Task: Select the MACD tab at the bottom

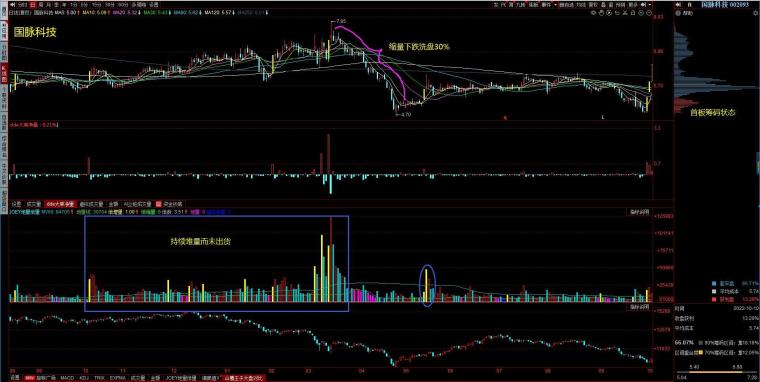Action: click(x=67, y=378)
